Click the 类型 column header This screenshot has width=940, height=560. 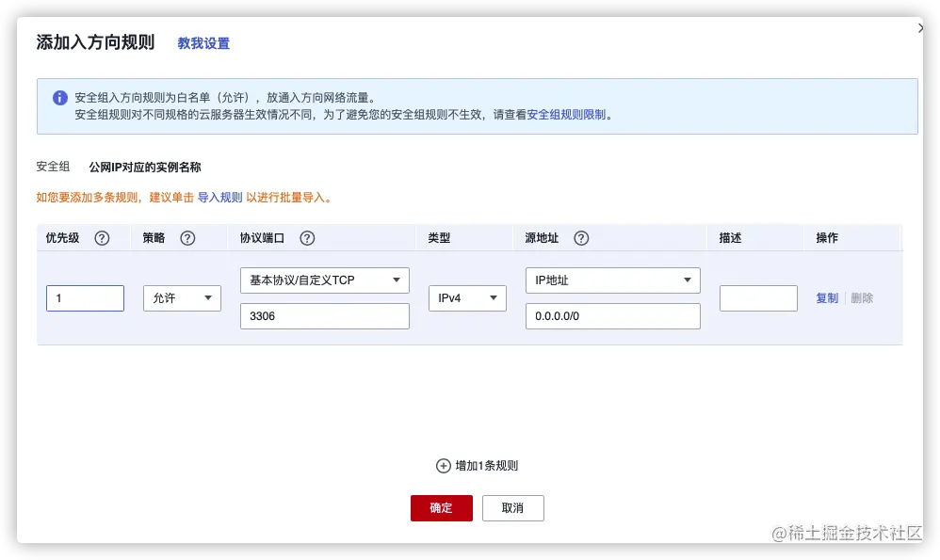point(439,238)
